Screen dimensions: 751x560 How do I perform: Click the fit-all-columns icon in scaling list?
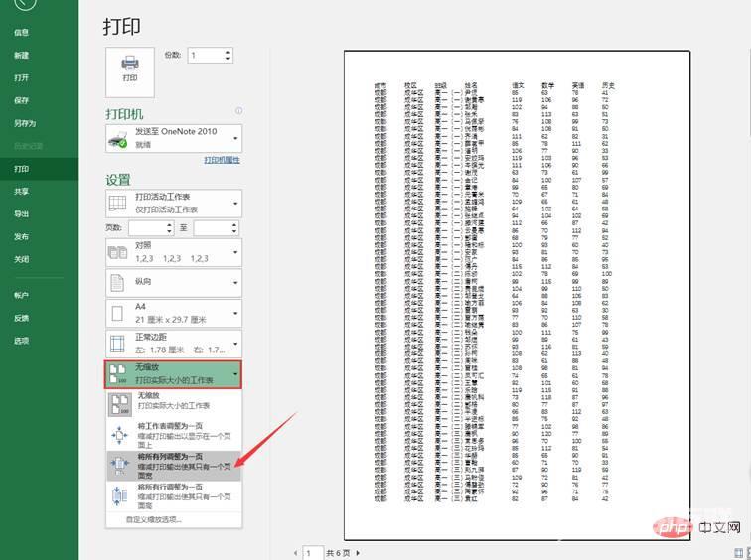[119, 464]
